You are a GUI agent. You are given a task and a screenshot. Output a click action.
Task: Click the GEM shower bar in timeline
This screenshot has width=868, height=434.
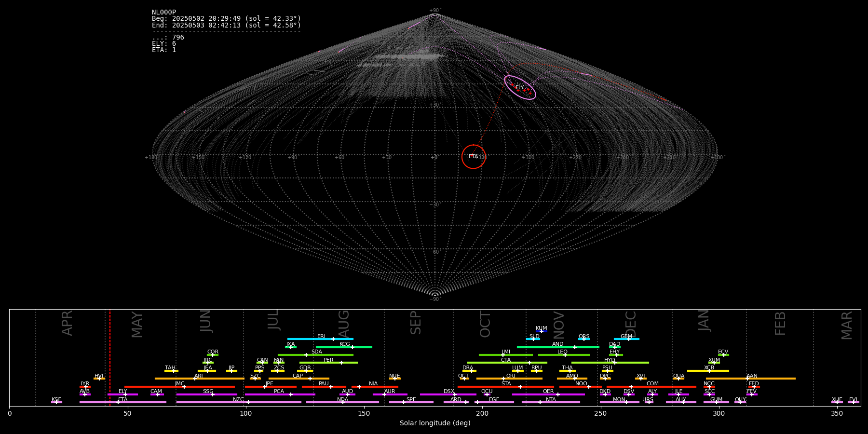(626, 339)
